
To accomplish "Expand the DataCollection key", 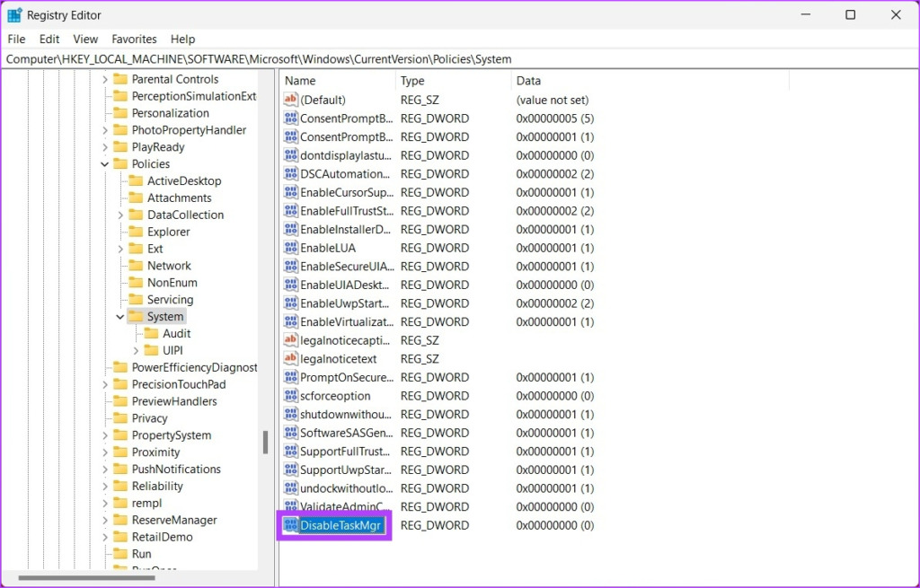I will click(120, 215).
